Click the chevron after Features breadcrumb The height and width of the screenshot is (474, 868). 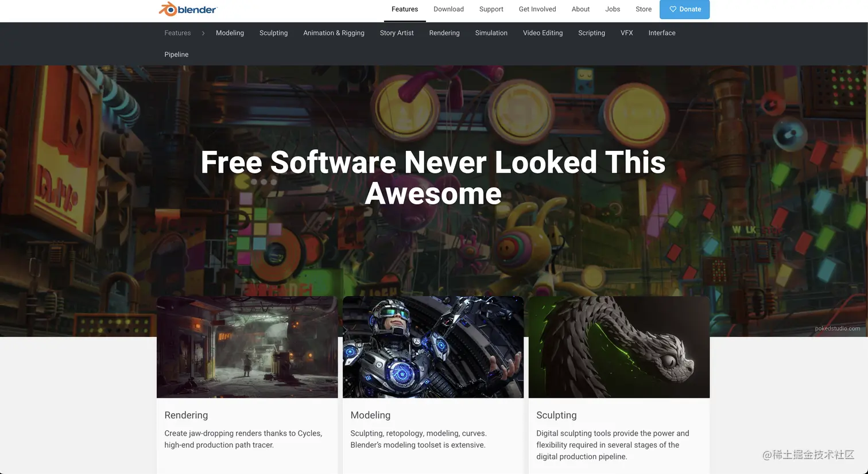203,33
